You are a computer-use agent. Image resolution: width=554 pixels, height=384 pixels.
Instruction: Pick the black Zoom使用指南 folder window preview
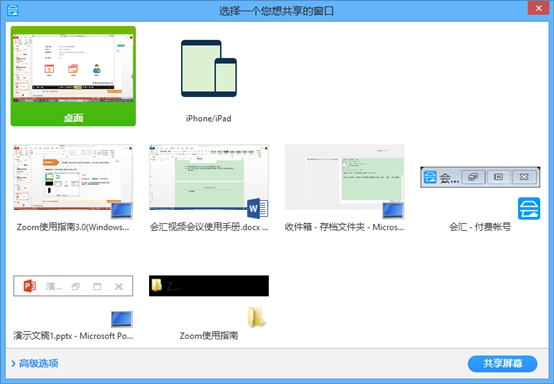209,286
